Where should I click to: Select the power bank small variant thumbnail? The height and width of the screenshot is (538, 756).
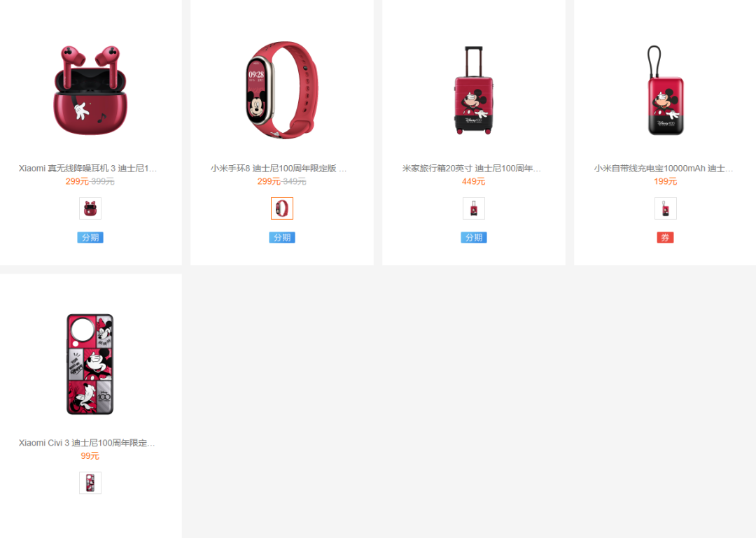point(666,208)
